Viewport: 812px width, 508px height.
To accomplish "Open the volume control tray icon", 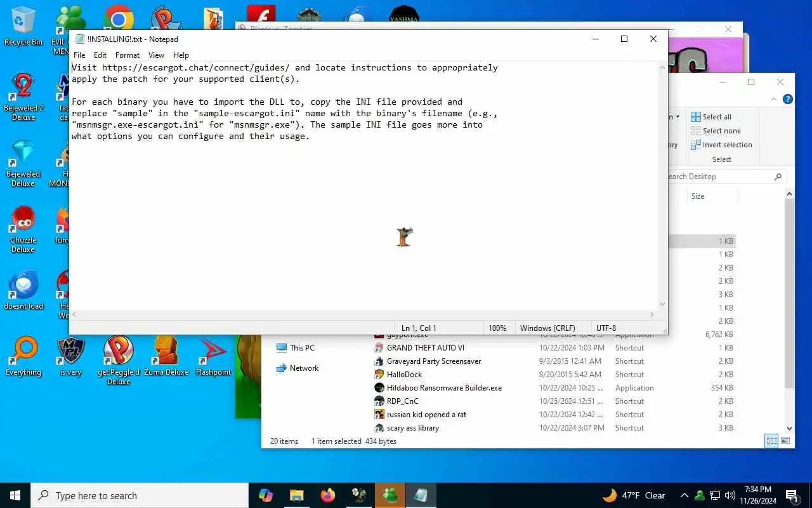I will click(730, 495).
